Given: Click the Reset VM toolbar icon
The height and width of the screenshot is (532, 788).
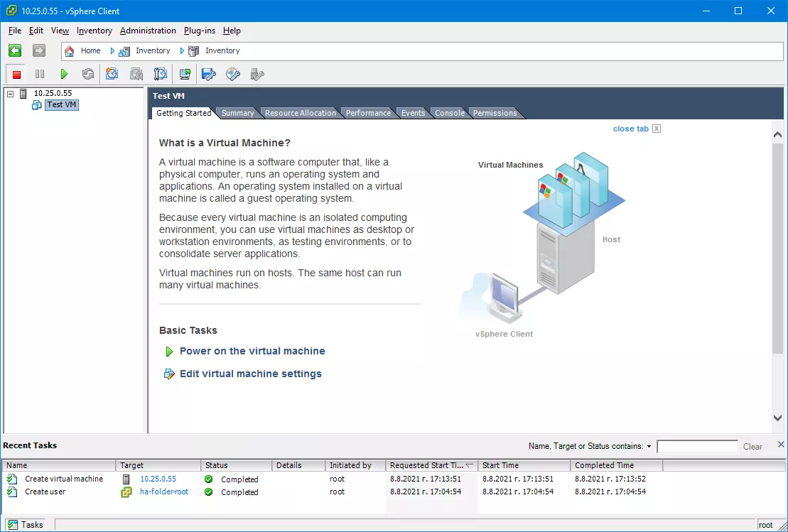Looking at the screenshot, I should click(88, 75).
